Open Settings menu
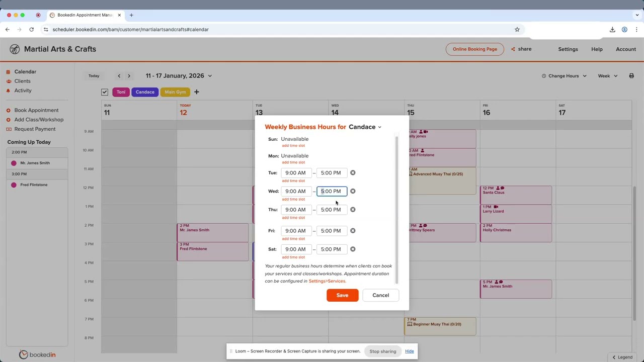The width and height of the screenshot is (644, 362). (x=568, y=49)
